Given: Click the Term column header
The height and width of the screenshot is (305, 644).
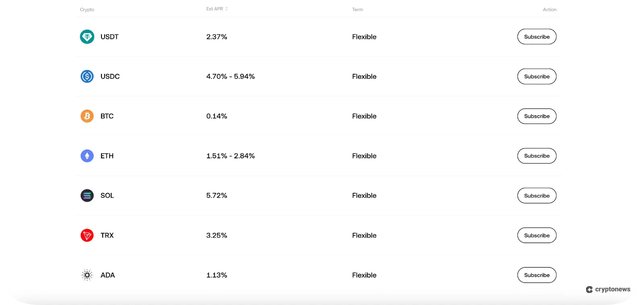Looking at the screenshot, I should (358, 9).
